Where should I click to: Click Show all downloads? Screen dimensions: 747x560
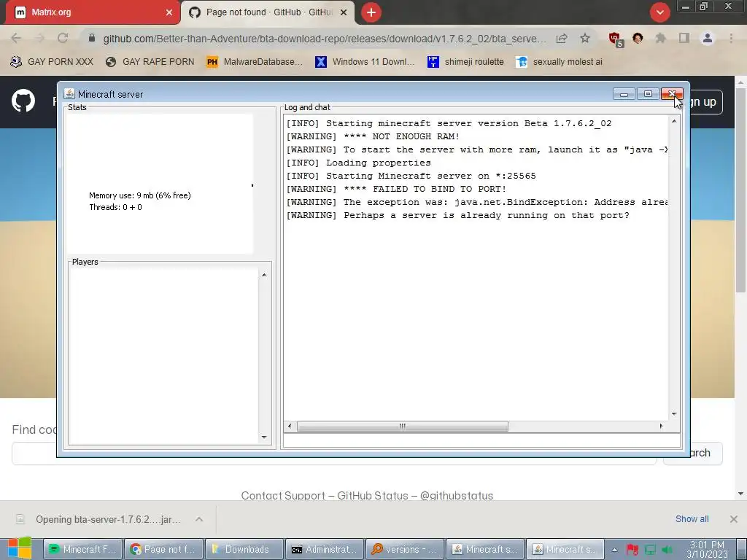click(x=692, y=519)
